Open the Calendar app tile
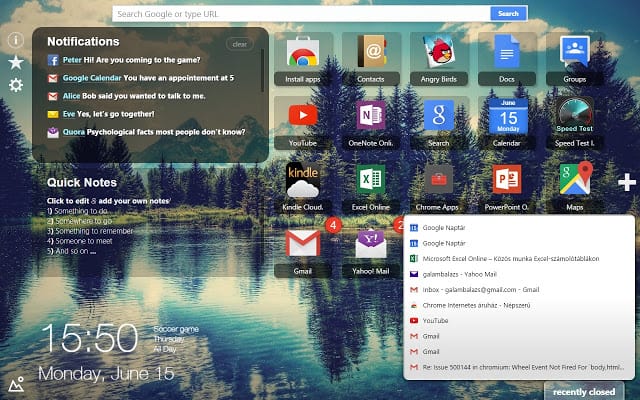The width and height of the screenshot is (640, 400). (507, 123)
